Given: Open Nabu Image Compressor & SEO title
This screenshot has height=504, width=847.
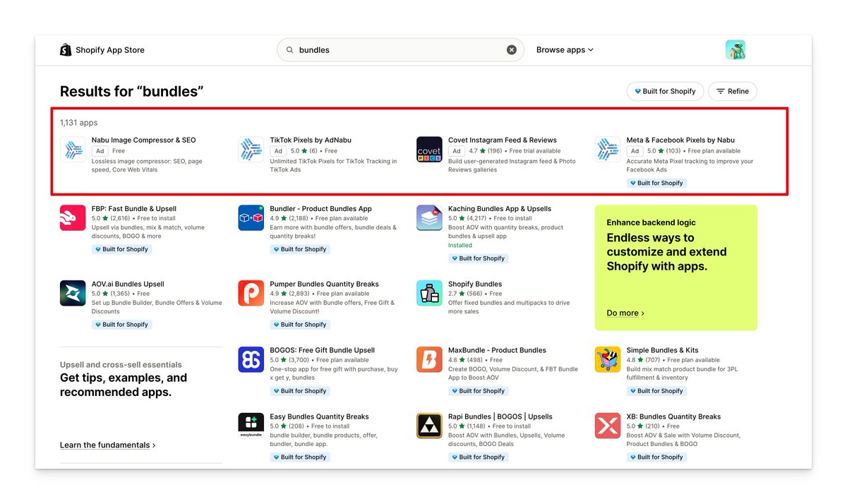Looking at the screenshot, I should click(144, 140).
